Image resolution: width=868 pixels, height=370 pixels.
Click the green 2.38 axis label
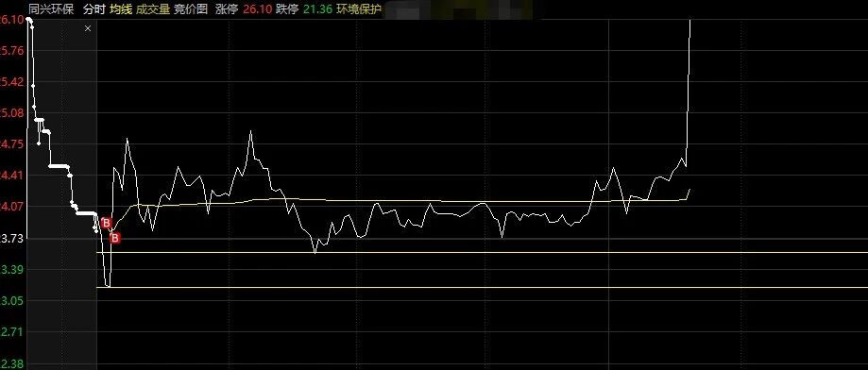tap(12, 364)
